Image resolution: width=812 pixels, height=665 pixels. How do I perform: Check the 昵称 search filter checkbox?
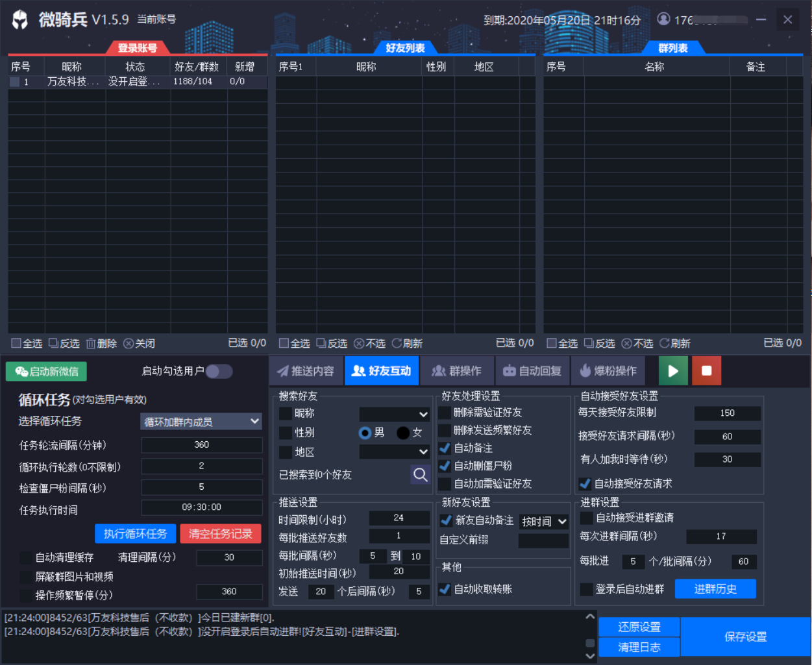(x=285, y=413)
